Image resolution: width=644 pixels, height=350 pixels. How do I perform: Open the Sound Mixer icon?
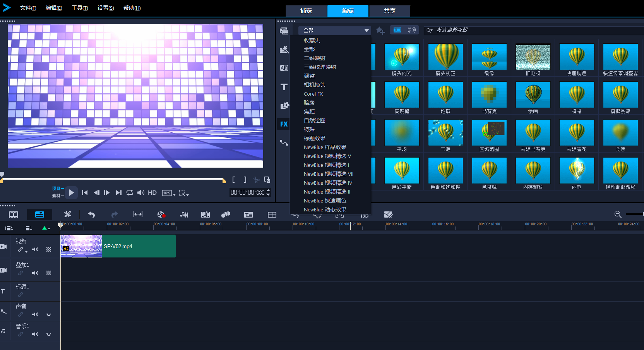[184, 214]
